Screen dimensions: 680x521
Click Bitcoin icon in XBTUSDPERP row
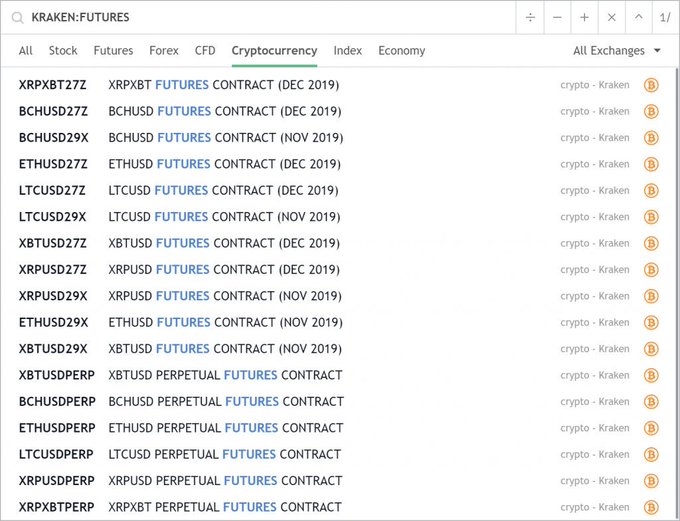[x=651, y=375]
